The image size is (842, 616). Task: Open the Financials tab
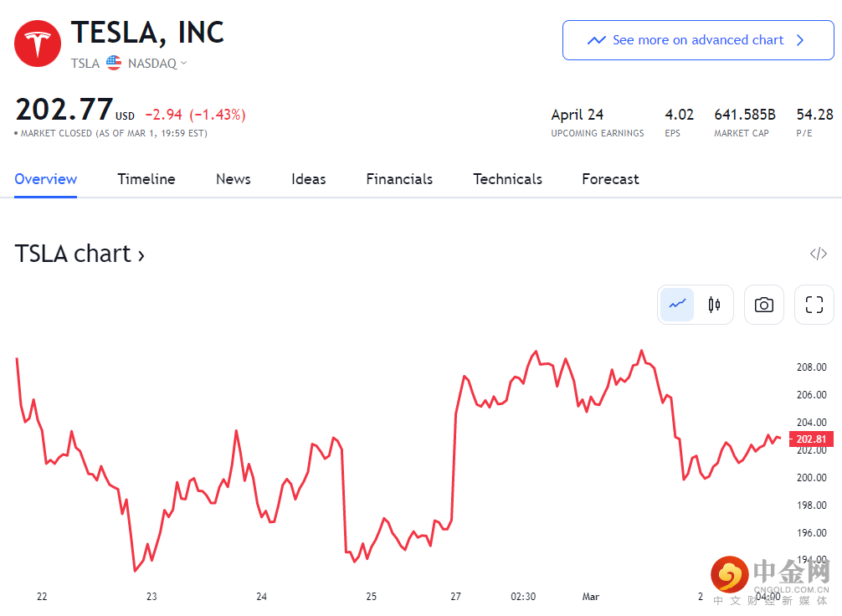click(x=399, y=179)
